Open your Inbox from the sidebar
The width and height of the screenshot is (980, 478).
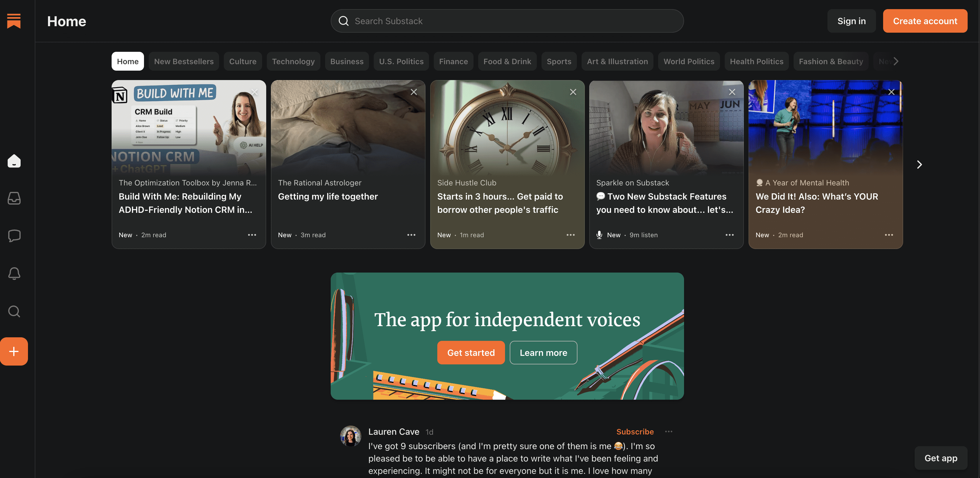[14, 198]
